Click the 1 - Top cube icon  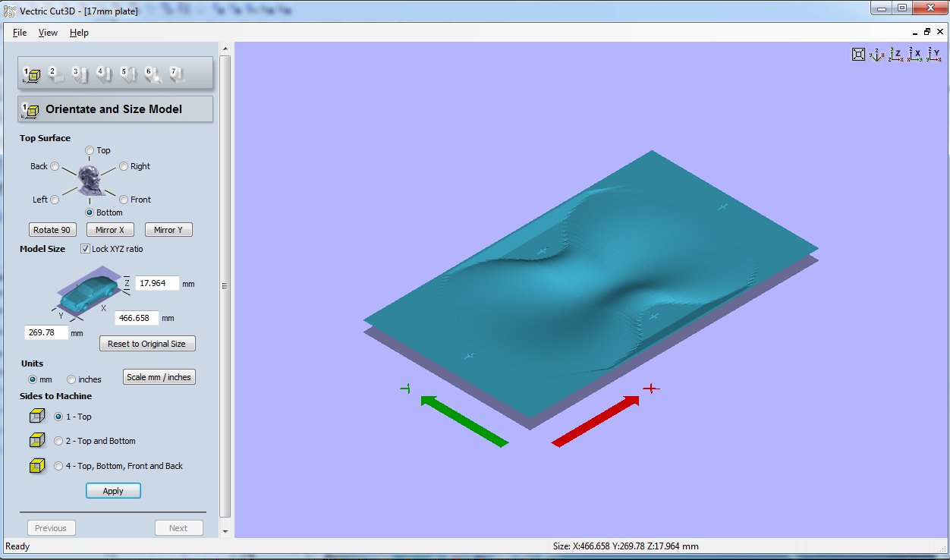tap(37, 417)
